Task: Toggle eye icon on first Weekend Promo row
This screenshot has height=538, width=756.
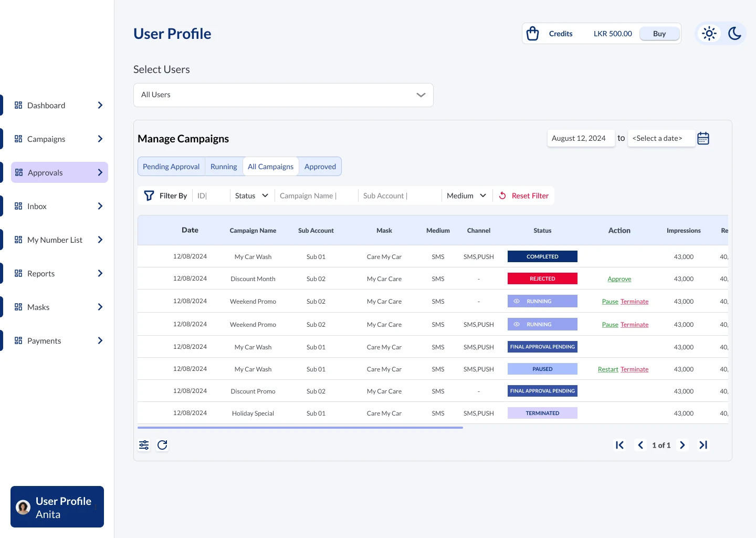Action: point(517,301)
